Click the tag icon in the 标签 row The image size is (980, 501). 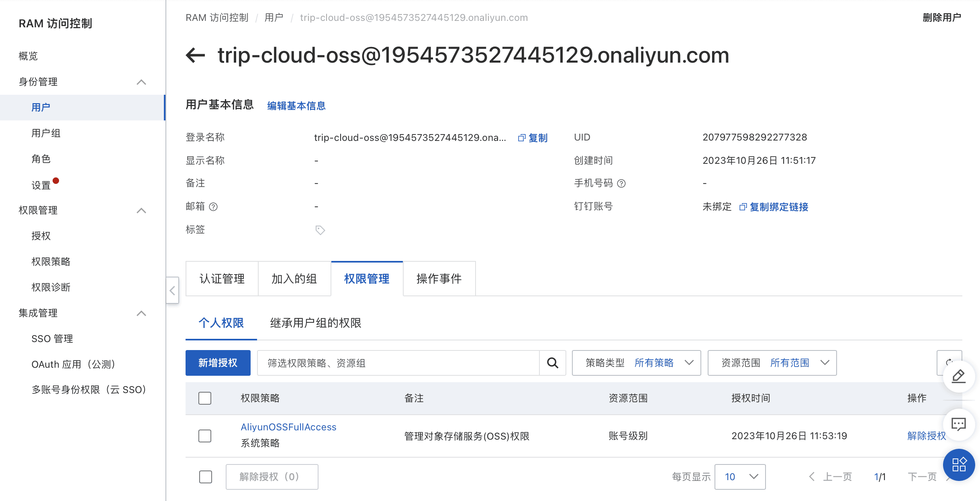(320, 230)
